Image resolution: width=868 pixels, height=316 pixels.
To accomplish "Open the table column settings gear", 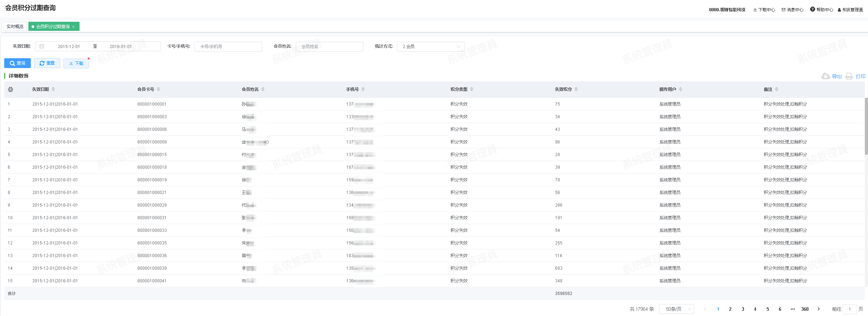I will [11, 89].
